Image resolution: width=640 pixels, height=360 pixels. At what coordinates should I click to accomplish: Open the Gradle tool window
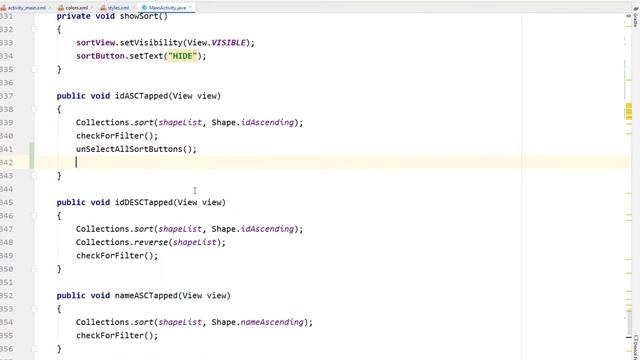(x=636, y=16)
